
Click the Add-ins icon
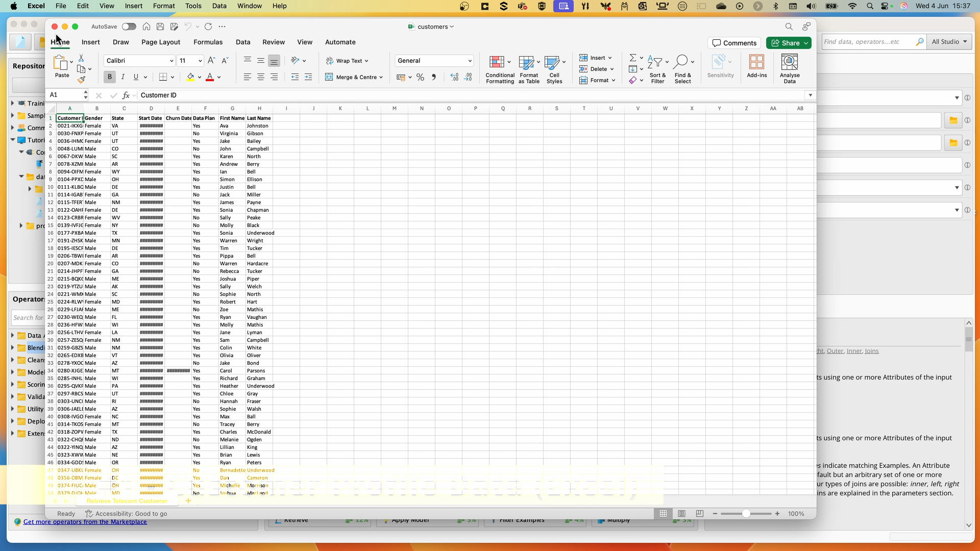pyautogui.click(x=757, y=66)
